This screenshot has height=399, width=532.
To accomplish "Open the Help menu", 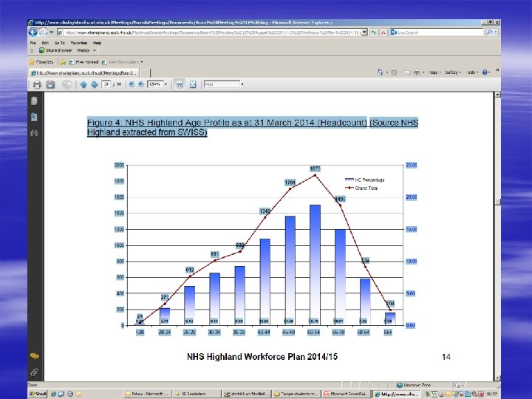I will (97, 43).
